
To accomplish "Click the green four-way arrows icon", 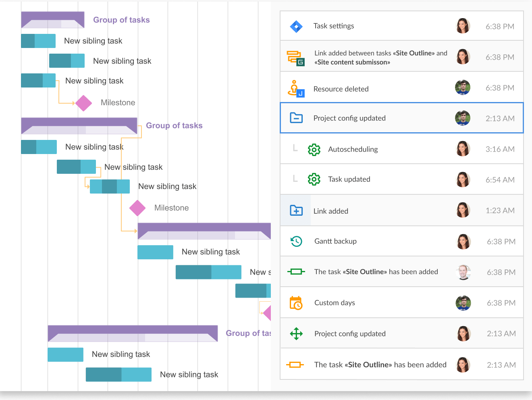I will point(296,333).
